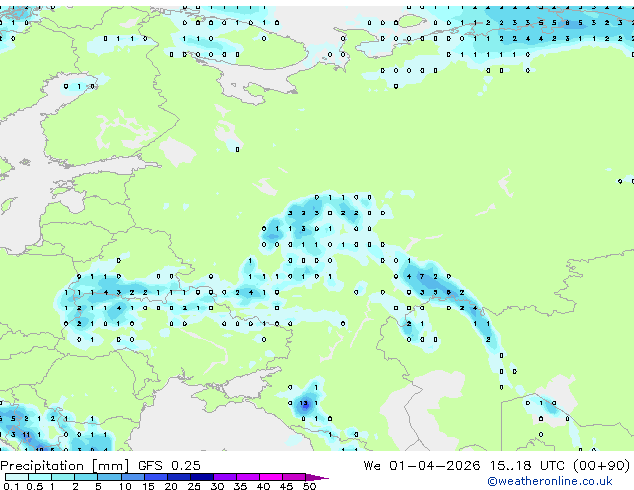This screenshot has width=634, height=490.
Task: Click the '0.1' legend scale label
Action: [x=11, y=486]
